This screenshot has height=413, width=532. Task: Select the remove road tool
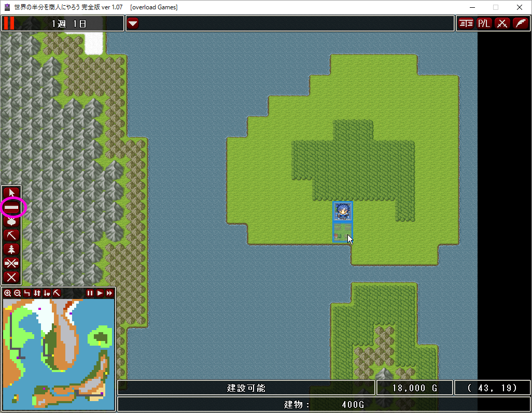11,263
